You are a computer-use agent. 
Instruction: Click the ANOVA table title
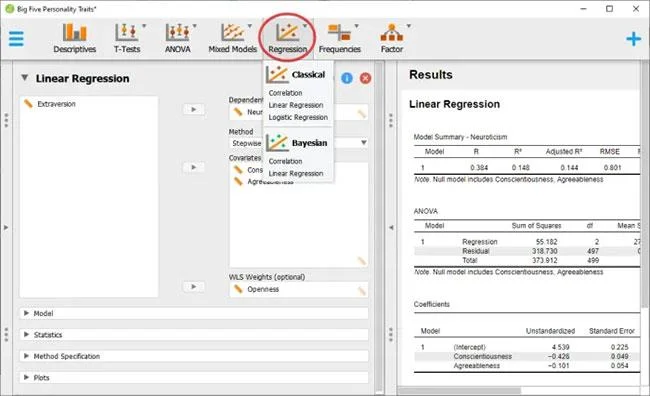[x=425, y=211]
